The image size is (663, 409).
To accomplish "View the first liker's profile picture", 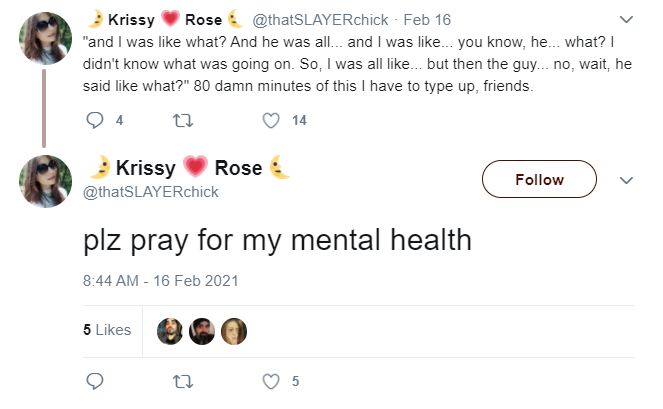I will [x=170, y=331].
